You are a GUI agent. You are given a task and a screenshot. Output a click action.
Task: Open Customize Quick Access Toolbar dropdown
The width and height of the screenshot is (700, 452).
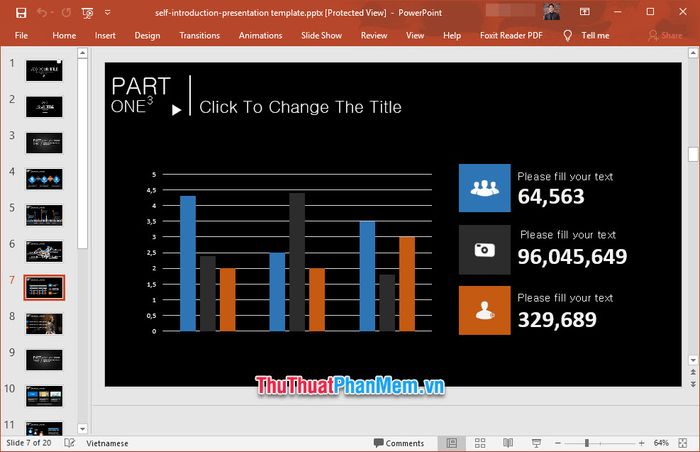tap(108, 13)
